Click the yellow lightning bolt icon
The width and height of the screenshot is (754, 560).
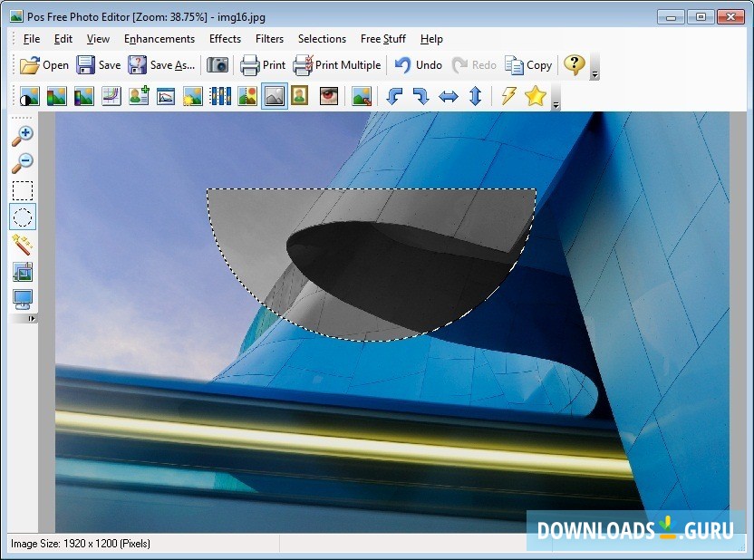(x=508, y=96)
